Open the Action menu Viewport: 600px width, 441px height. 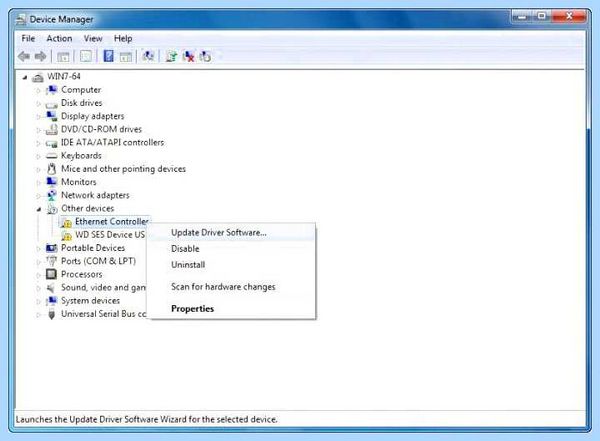click(x=59, y=38)
